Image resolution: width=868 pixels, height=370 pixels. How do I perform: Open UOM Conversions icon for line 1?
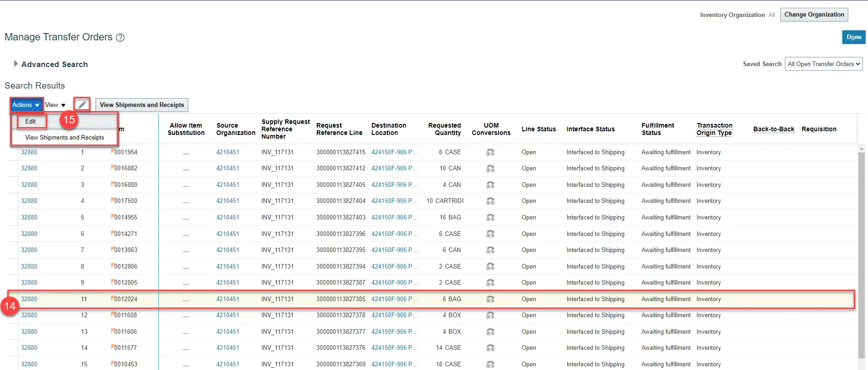tap(490, 152)
